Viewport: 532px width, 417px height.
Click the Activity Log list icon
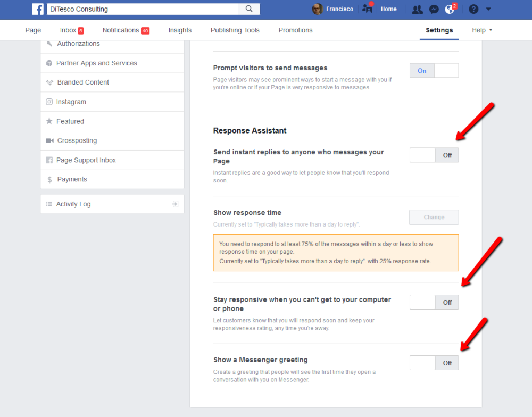[49, 204]
